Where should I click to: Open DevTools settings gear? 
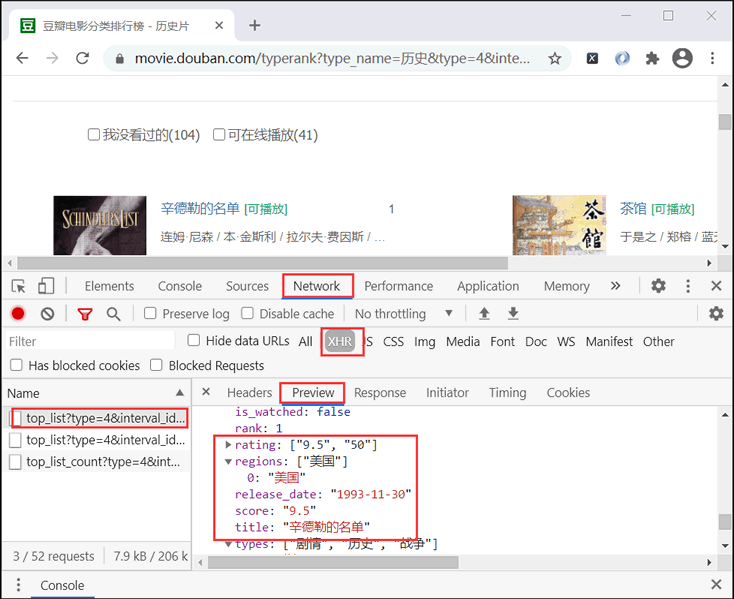coord(658,285)
